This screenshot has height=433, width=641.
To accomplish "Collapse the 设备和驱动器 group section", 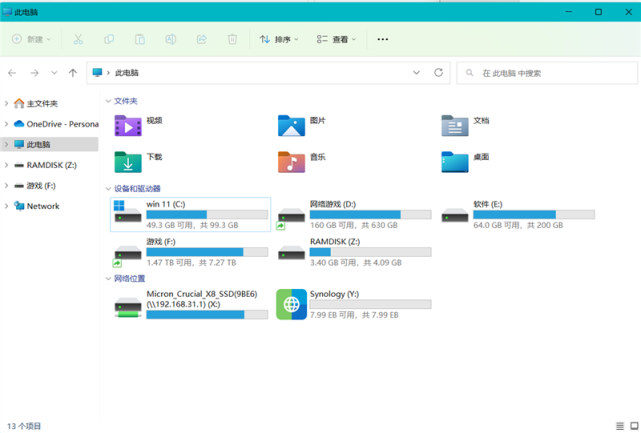I will pos(108,188).
